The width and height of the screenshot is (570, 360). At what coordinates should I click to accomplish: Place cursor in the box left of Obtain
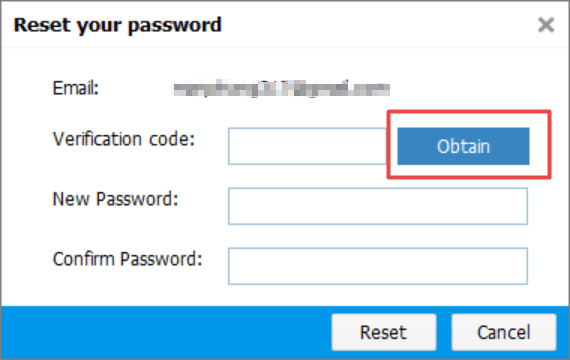[x=307, y=146]
